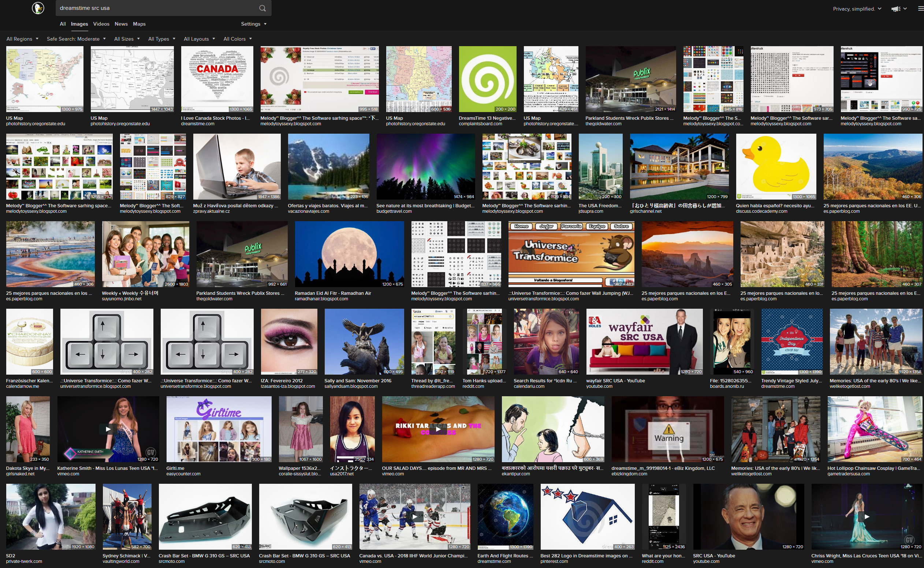Click the SRC USA - YouTube Tom Hanks title
The height and width of the screenshot is (568, 924).
coord(714,556)
